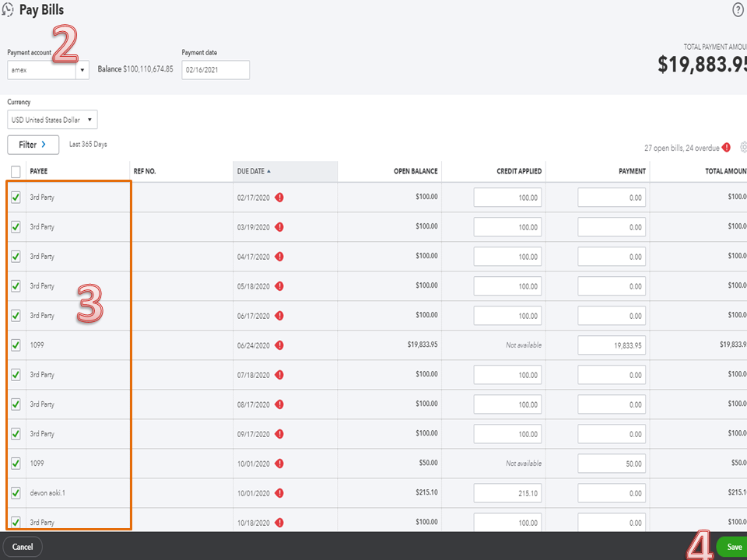Click overdue warning icon for 07/18/2020
747x560 pixels.
279,375
